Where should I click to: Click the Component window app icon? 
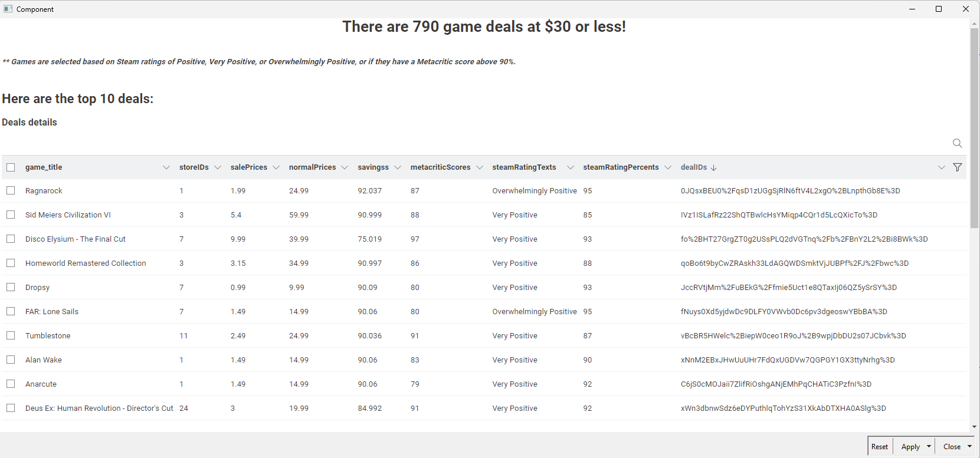[8, 9]
